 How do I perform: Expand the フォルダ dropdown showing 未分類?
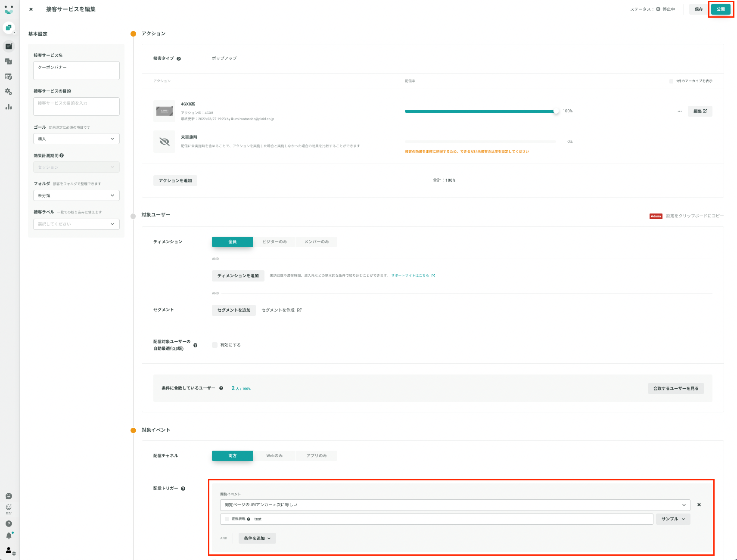pyautogui.click(x=76, y=195)
